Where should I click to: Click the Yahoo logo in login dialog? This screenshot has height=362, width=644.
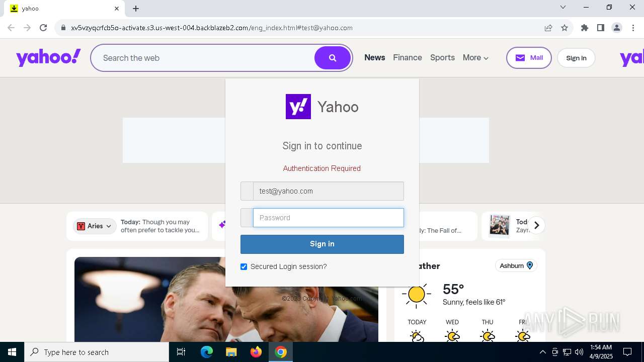tap(298, 107)
